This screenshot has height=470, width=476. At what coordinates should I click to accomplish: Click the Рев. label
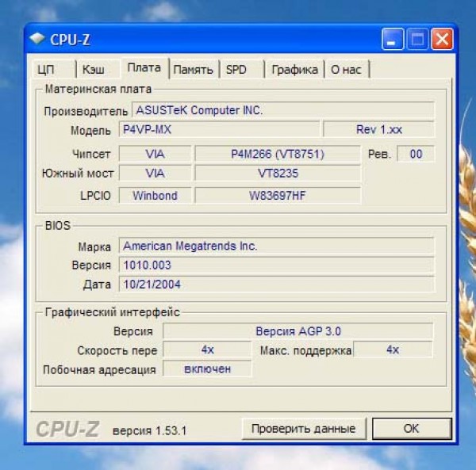pyautogui.click(x=379, y=155)
